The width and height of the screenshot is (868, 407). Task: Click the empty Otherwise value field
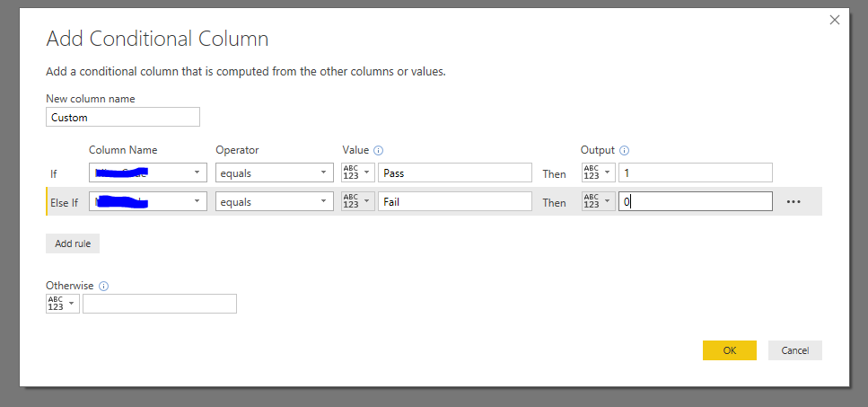[x=160, y=304]
